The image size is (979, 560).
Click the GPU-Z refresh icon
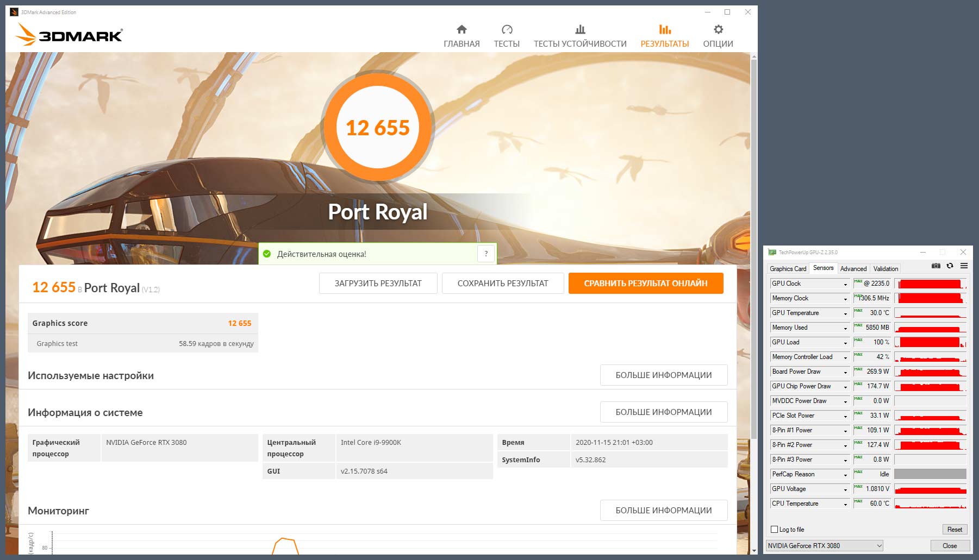tap(950, 266)
